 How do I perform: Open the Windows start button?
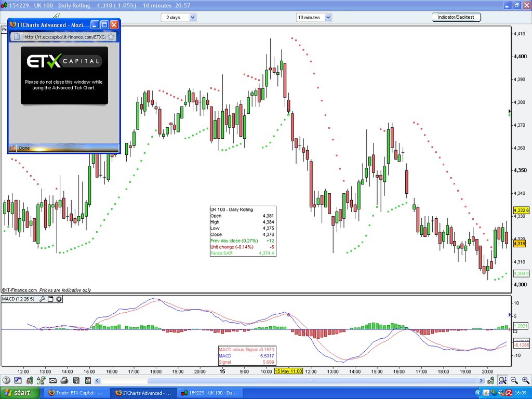tap(20, 393)
